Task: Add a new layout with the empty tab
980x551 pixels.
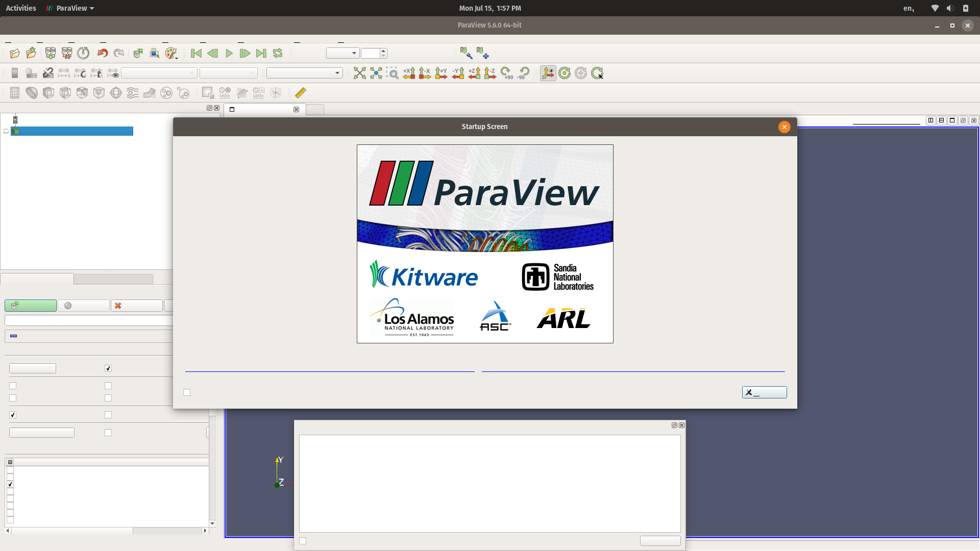Action: (315, 109)
